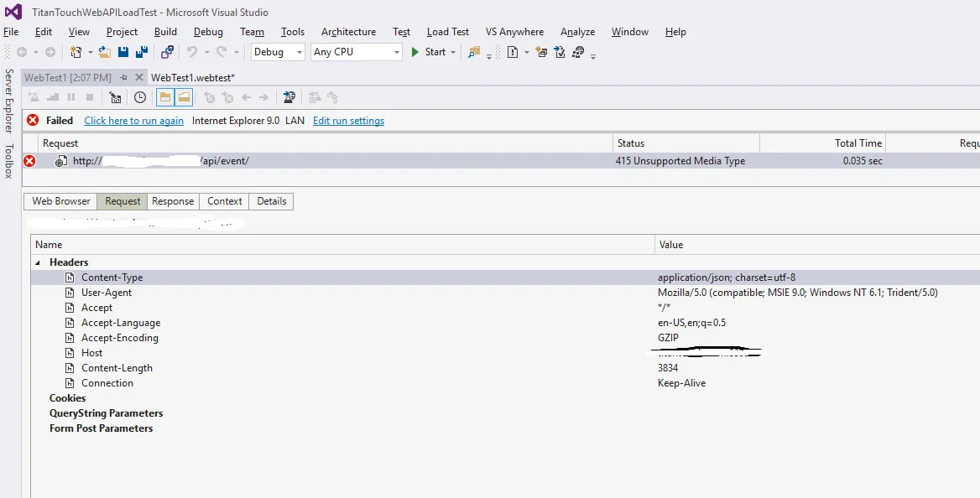Image resolution: width=980 pixels, height=498 pixels.
Task: Toggle the first folder view button
Action: tap(165, 97)
